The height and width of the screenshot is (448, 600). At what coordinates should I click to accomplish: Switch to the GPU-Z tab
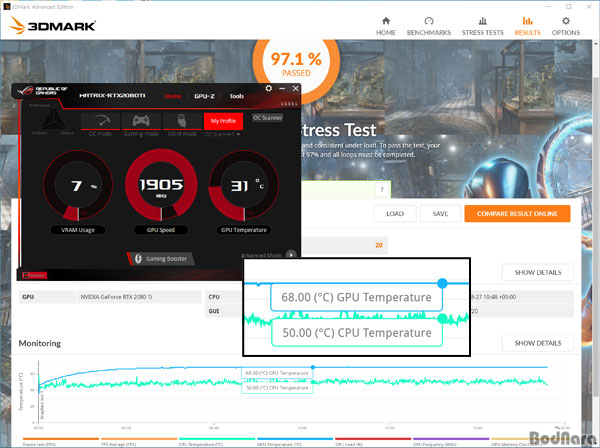pyautogui.click(x=204, y=96)
